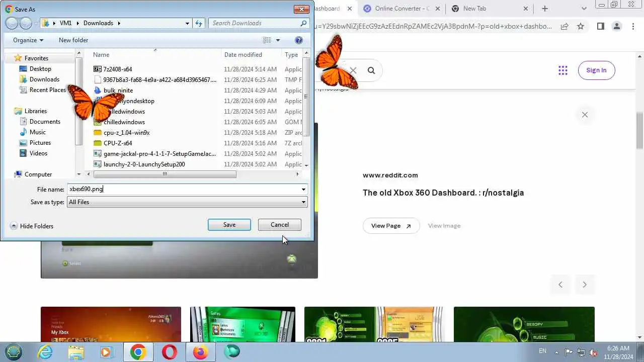Open Internet Explorer from taskbar
Image resolution: width=644 pixels, height=362 pixels.
(x=45, y=352)
